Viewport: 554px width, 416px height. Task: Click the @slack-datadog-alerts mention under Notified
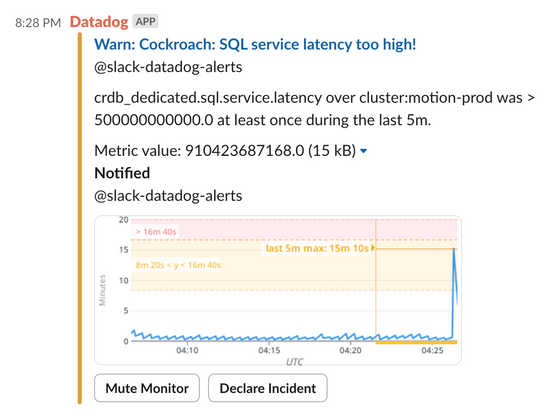pyautogui.click(x=168, y=196)
